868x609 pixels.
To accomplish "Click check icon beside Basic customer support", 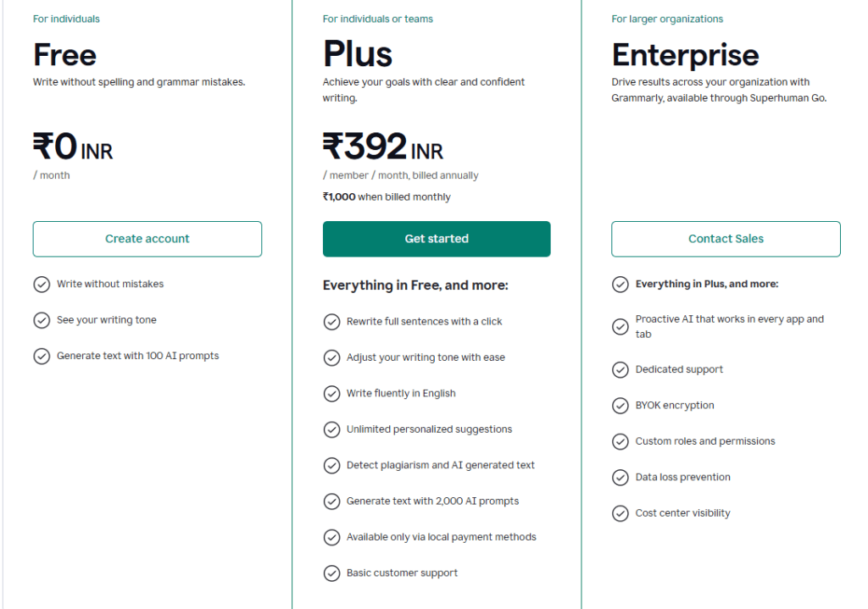I will 332,573.
